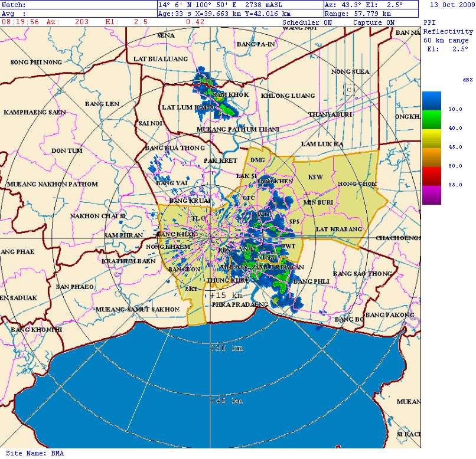Image resolution: width=476 pixels, height=459 pixels.
Task: Click the +15 km range ring marker
Action: click(227, 295)
